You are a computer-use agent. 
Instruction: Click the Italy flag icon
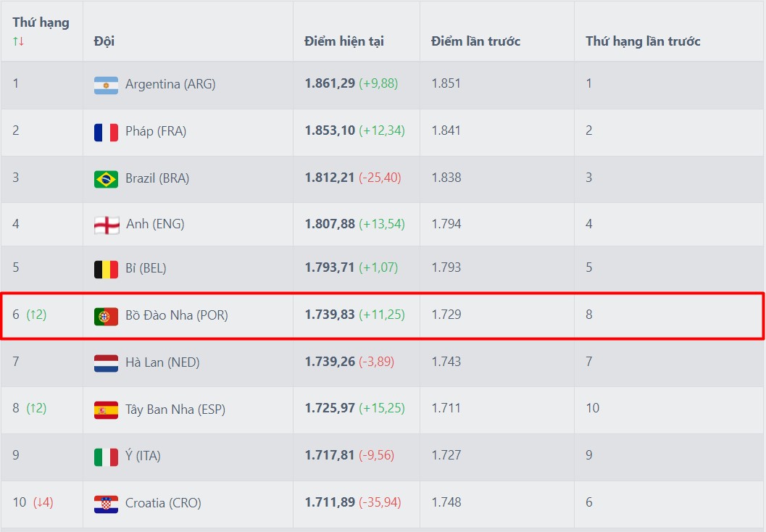point(106,457)
